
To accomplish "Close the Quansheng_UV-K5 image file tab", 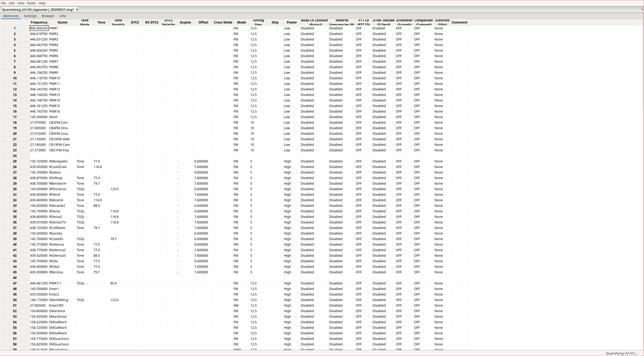I will tap(77, 10).
